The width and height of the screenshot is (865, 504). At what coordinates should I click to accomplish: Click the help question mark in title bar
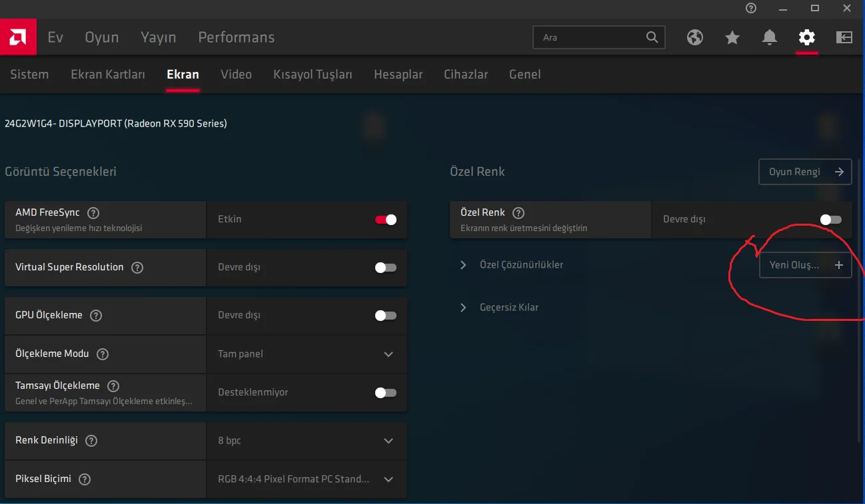(x=751, y=8)
